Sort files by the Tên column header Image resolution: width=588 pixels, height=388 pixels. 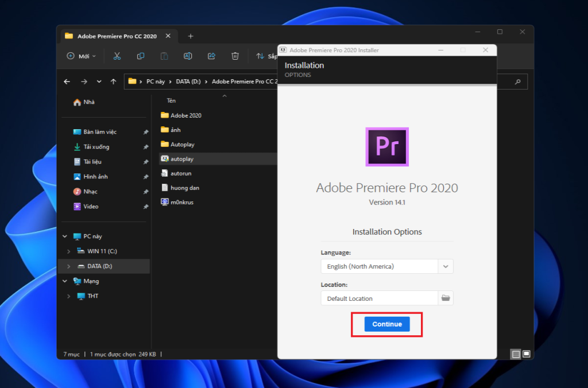[171, 100]
